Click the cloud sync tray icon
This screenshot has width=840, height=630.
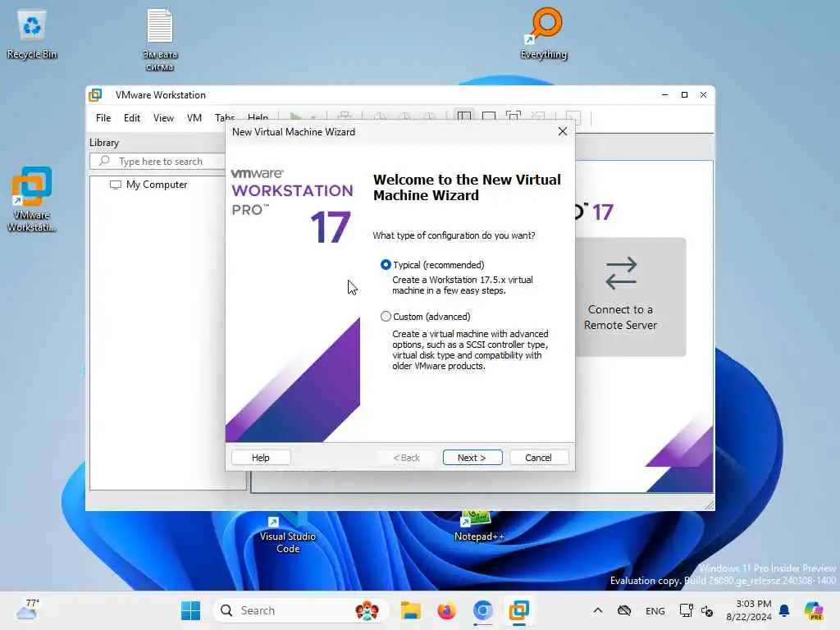pos(624,610)
